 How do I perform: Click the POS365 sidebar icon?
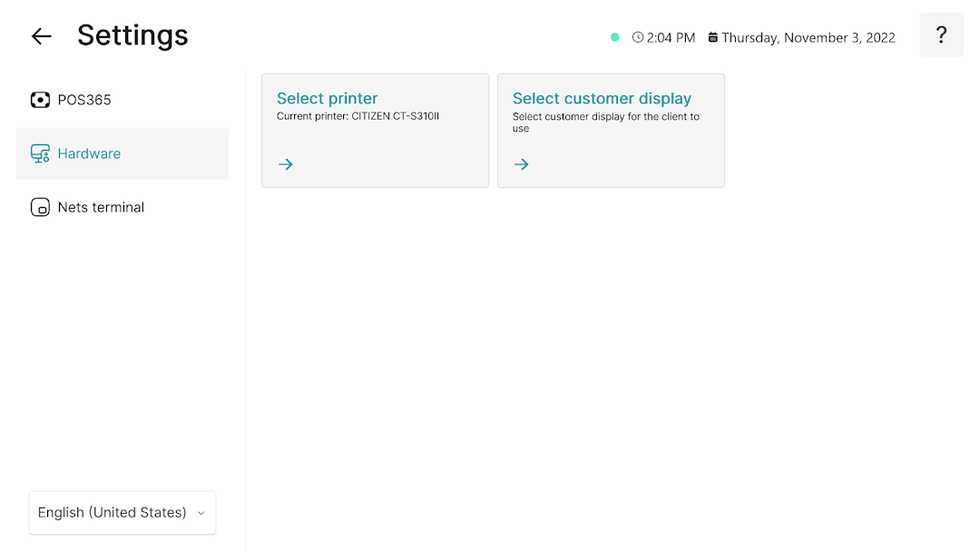tap(40, 100)
